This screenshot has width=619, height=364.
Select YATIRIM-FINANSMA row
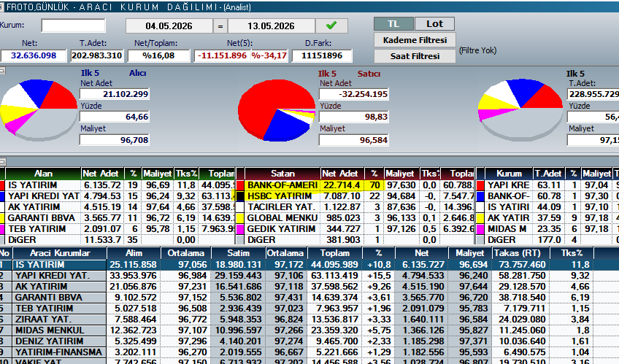(x=309, y=352)
